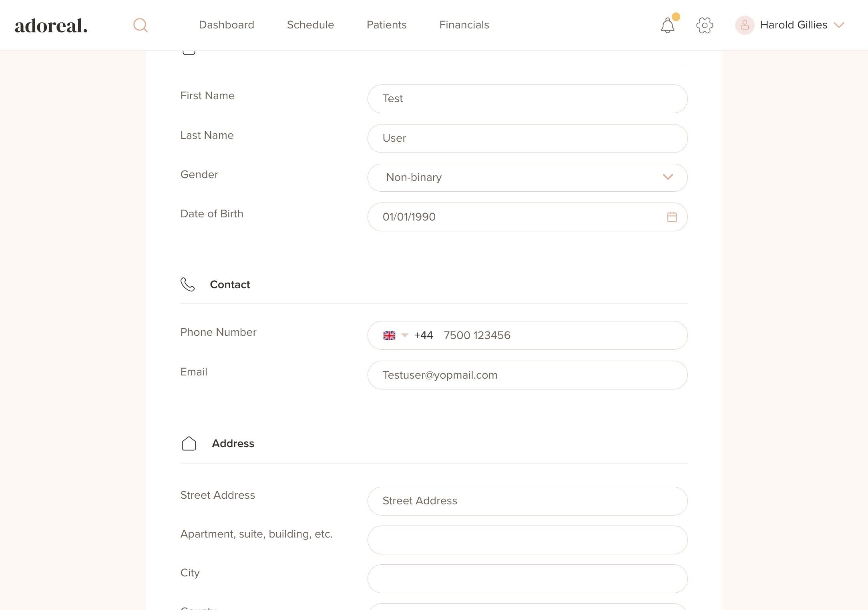
Task: Open the Date of Birth calendar picker
Action: pos(672,217)
